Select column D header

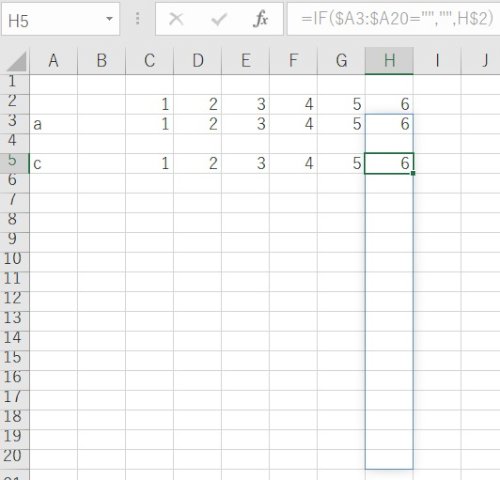point(198,61)
